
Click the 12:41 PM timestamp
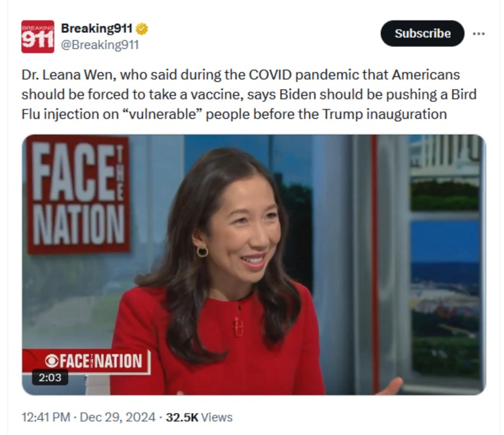click(46, 417)
